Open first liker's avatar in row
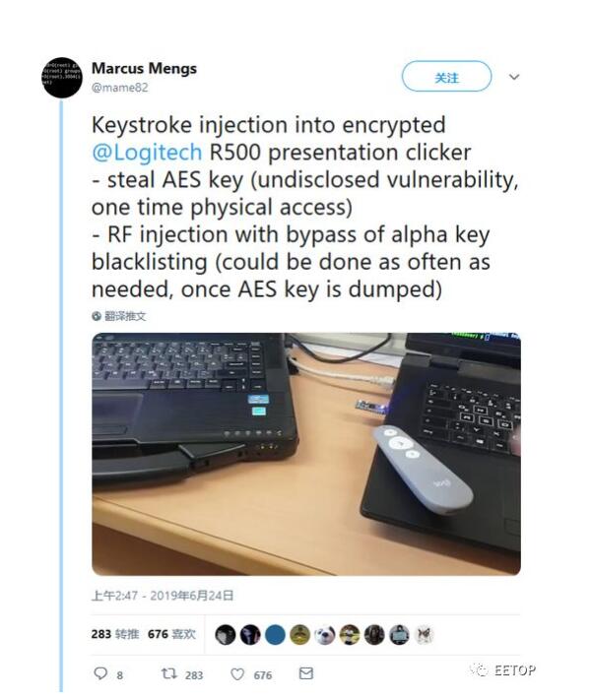This screenshot has height=700, width=591. [x=226, y=634]
